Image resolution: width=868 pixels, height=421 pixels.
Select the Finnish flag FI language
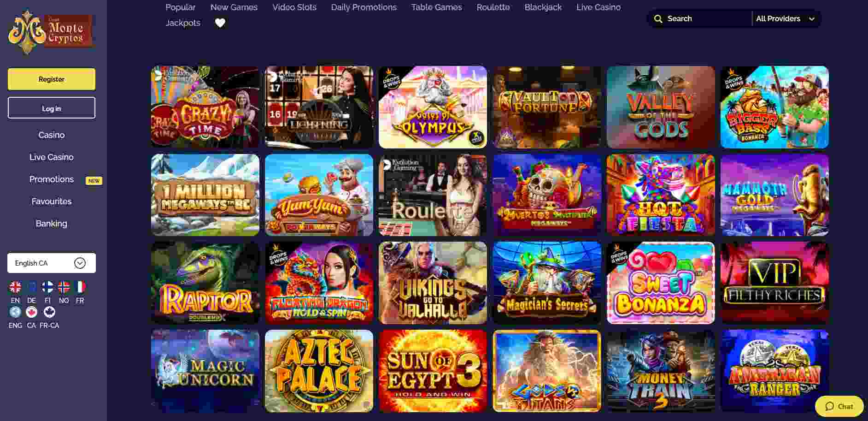pyautogui.click(x=47, y=287)
